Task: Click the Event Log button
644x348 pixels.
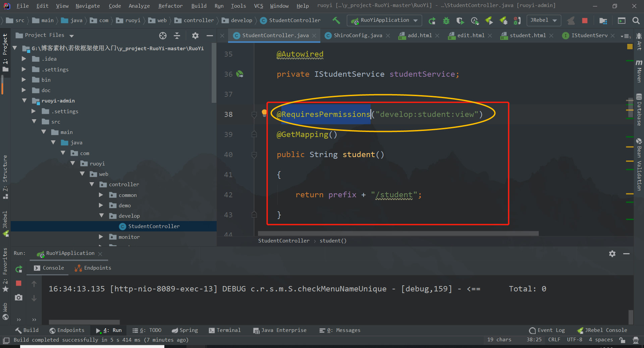Action: (x=547, y=330)
